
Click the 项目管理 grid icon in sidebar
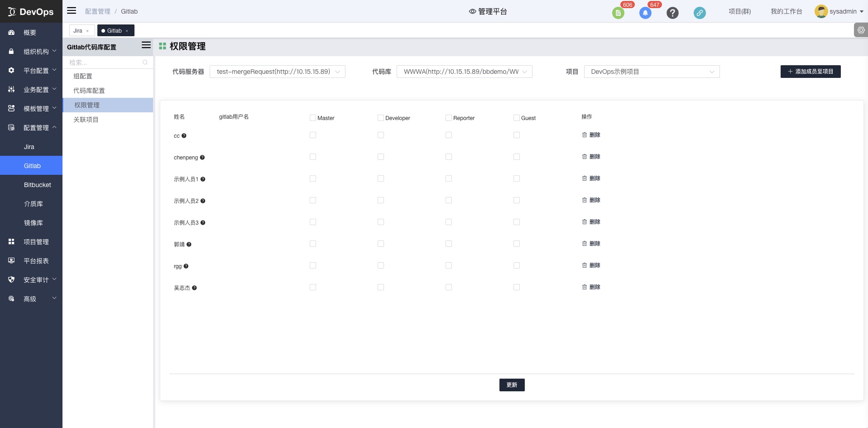point(11,242)
